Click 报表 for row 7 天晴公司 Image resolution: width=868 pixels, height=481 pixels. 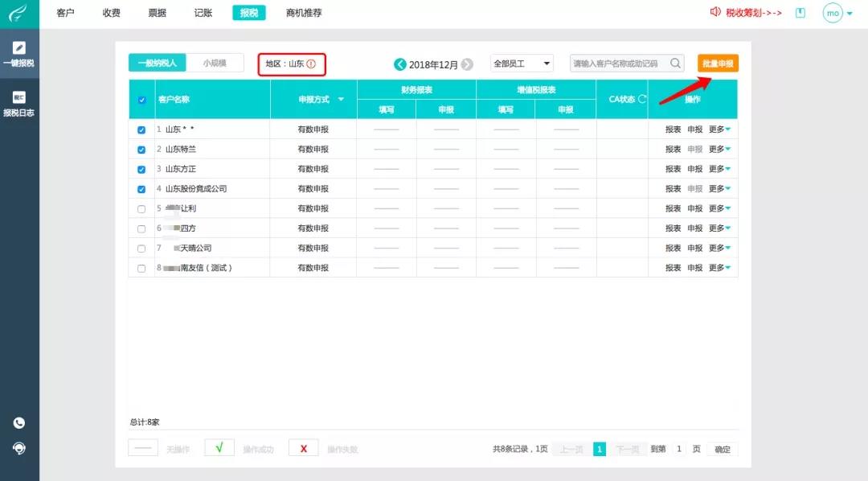[x=674, y=248]
